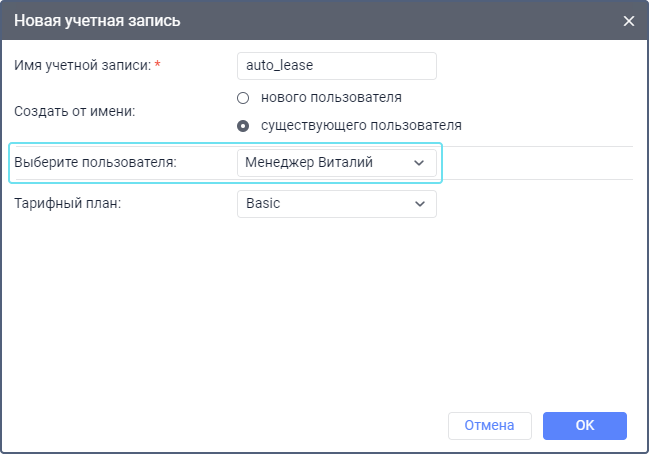Select the нового пользователя radio button
The height and width of the screenshot is (454, 649).
[x=242, y=98]
